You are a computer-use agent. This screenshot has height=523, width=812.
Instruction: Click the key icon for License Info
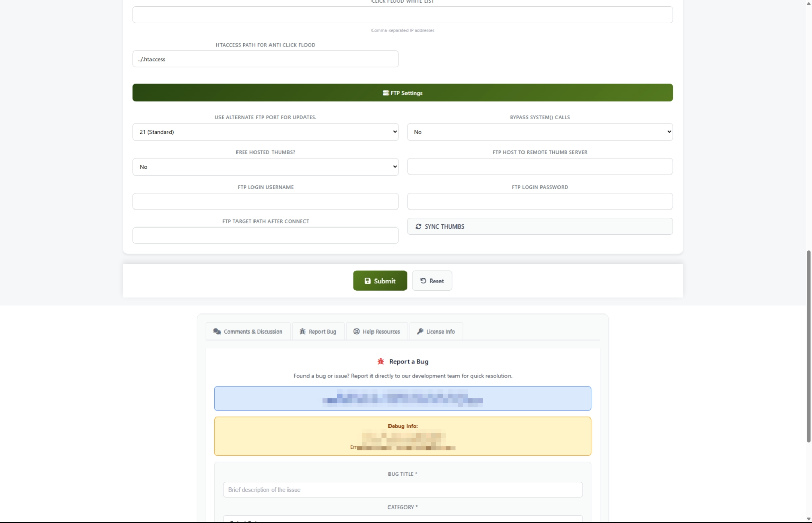[x=420, y=332]
